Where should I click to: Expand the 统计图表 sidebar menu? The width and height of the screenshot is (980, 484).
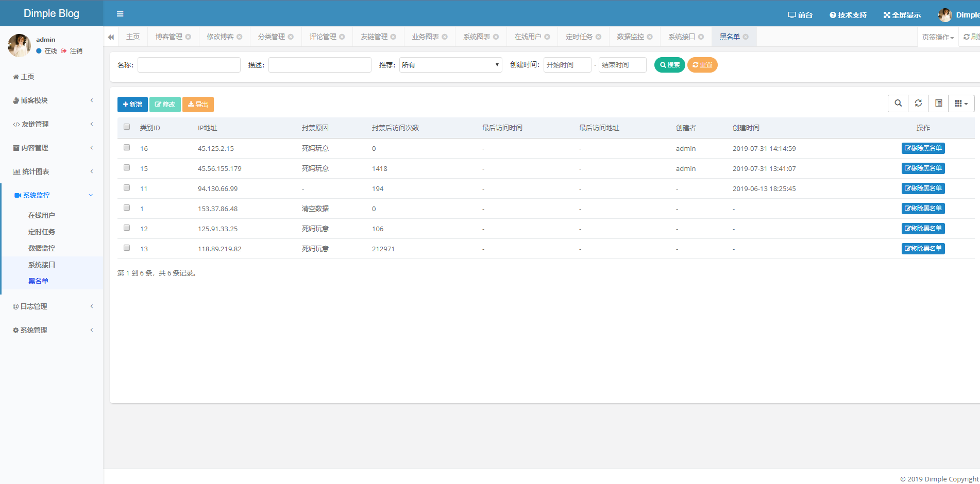click(52, 171)
